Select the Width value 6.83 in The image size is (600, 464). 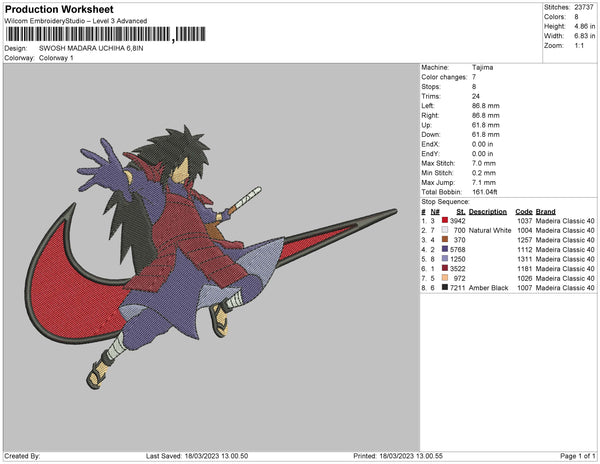584,36
